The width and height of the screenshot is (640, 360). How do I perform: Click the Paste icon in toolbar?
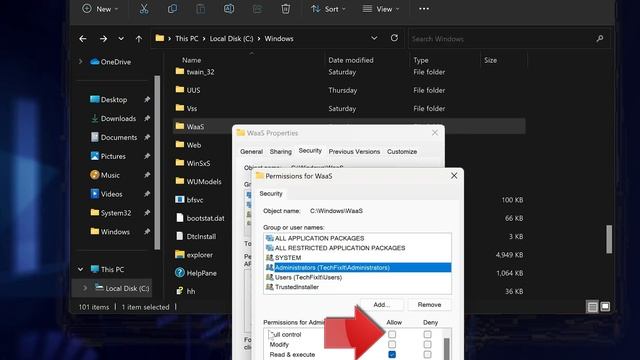coord(200,9)
